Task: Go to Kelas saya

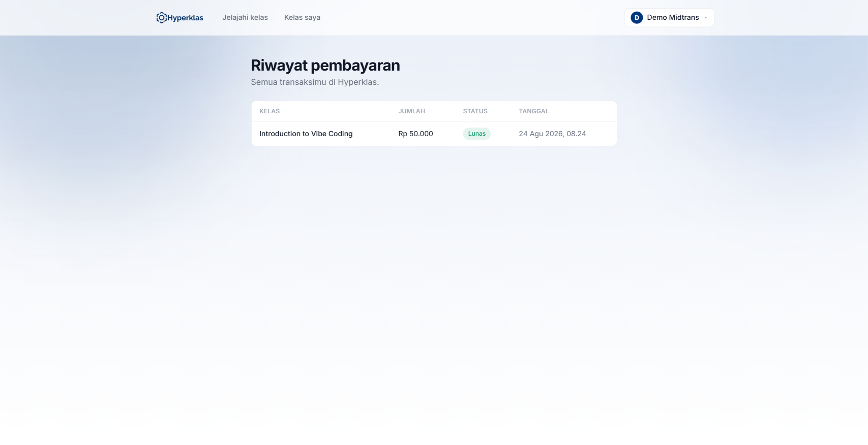Action: pyautogui.click(x=302, y=17)
